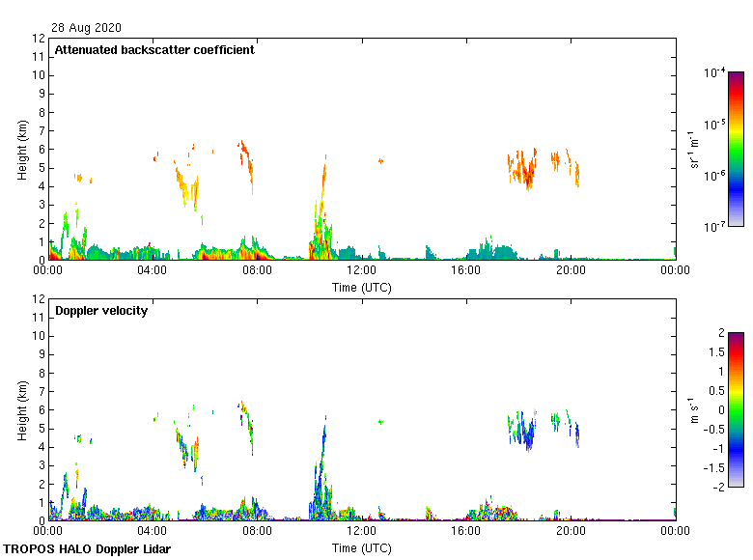The image size is (753, 560).
Task: Click the 20:00 tick on the Doppler time axis
Action: (x=570, y=531)
